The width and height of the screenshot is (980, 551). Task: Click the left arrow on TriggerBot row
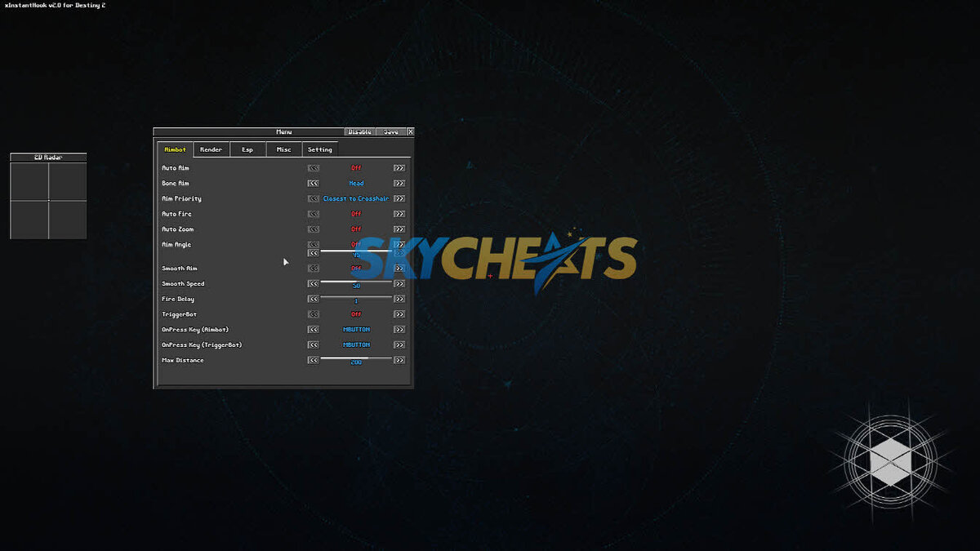[x=313, y=314]
